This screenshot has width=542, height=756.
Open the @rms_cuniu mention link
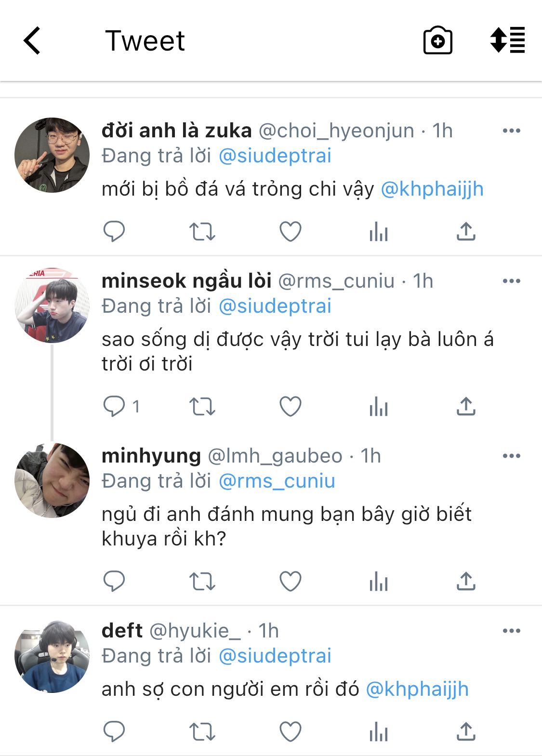(277, 481)
